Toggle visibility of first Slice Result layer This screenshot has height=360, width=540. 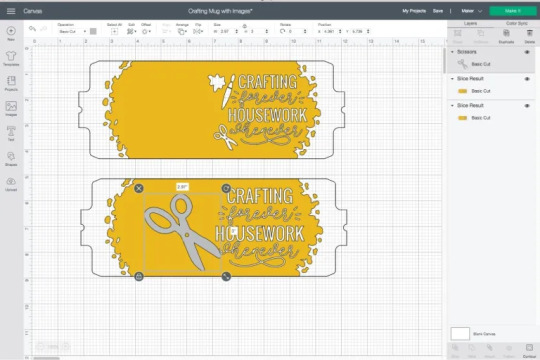[527, 79]
